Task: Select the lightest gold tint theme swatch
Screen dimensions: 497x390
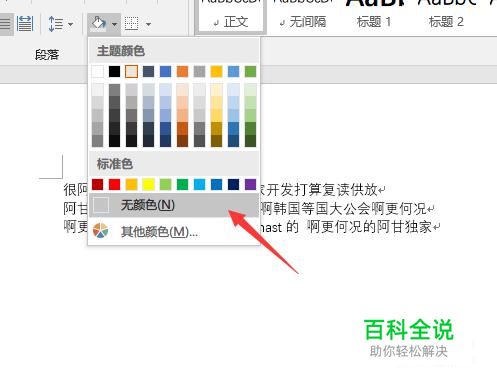Action: pyautogui.click(x=216, y=90)
